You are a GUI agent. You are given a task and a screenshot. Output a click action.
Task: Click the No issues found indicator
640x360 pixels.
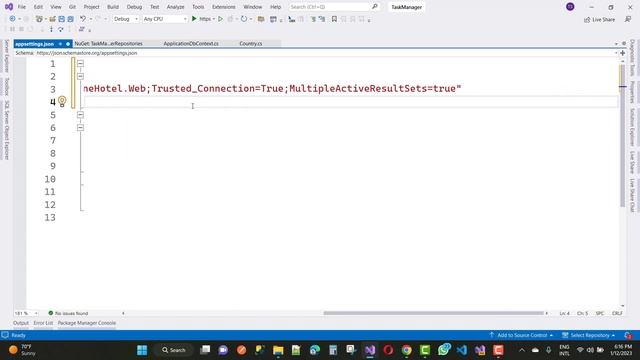68,313
